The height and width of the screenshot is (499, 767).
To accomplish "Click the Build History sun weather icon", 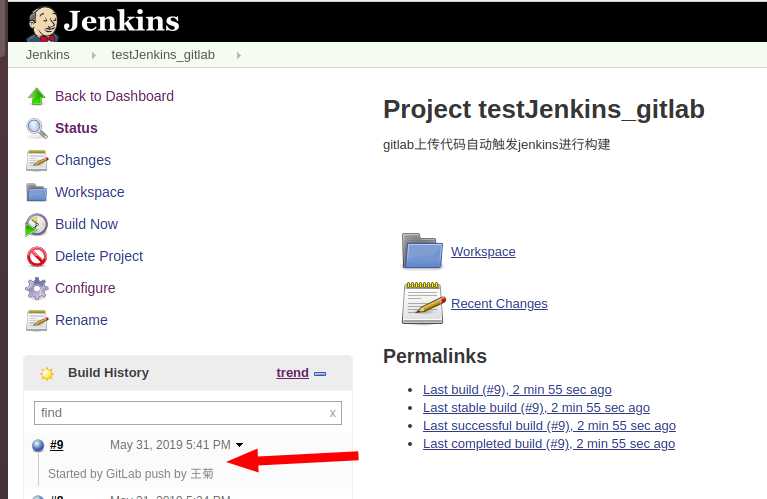I will point(46,374).
